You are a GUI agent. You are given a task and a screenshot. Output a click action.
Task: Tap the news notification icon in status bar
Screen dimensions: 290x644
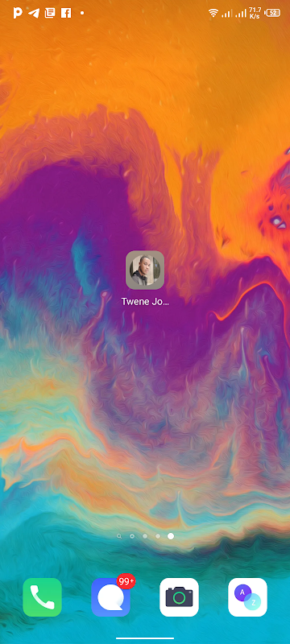50,13
